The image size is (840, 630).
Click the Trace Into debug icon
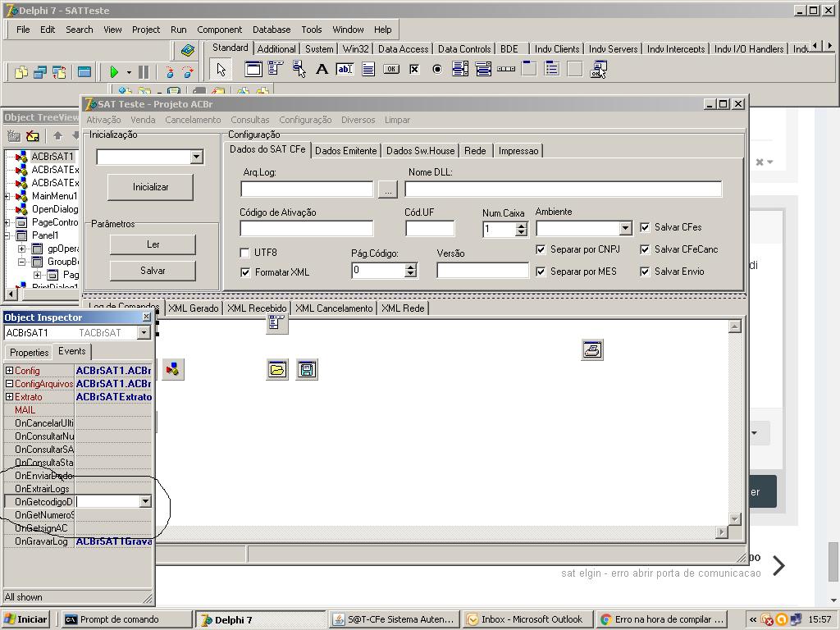170,72
